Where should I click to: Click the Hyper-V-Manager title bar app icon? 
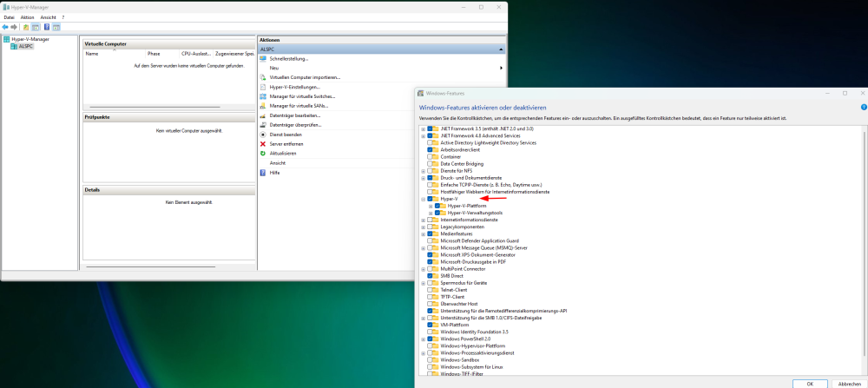[5, 7]
